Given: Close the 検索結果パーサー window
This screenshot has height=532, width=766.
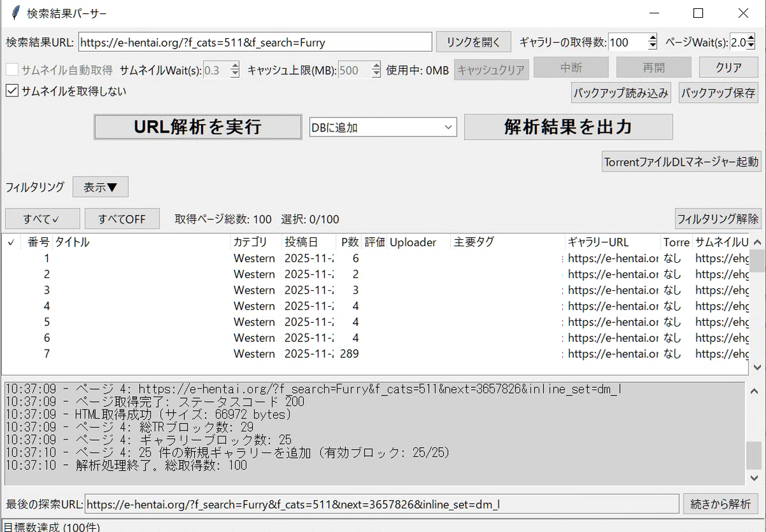Looking at the screenshot, I should 743,13.
